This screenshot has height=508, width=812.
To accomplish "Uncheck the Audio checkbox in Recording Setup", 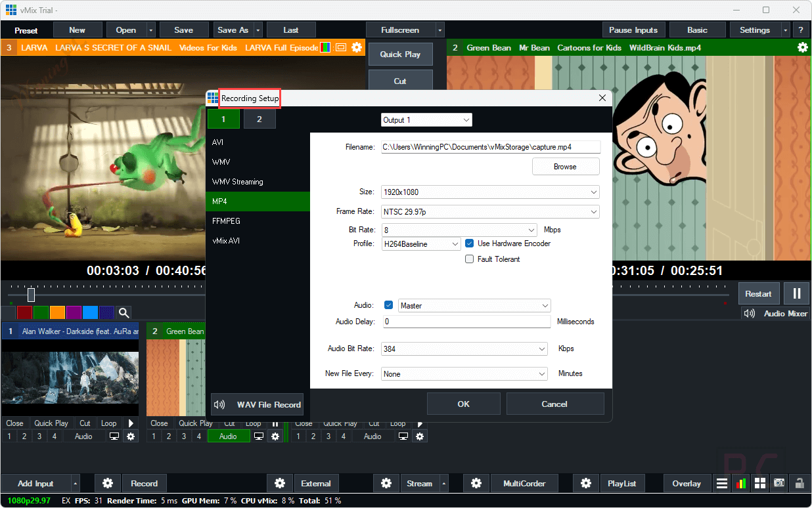I will click(x=388, y=305).
